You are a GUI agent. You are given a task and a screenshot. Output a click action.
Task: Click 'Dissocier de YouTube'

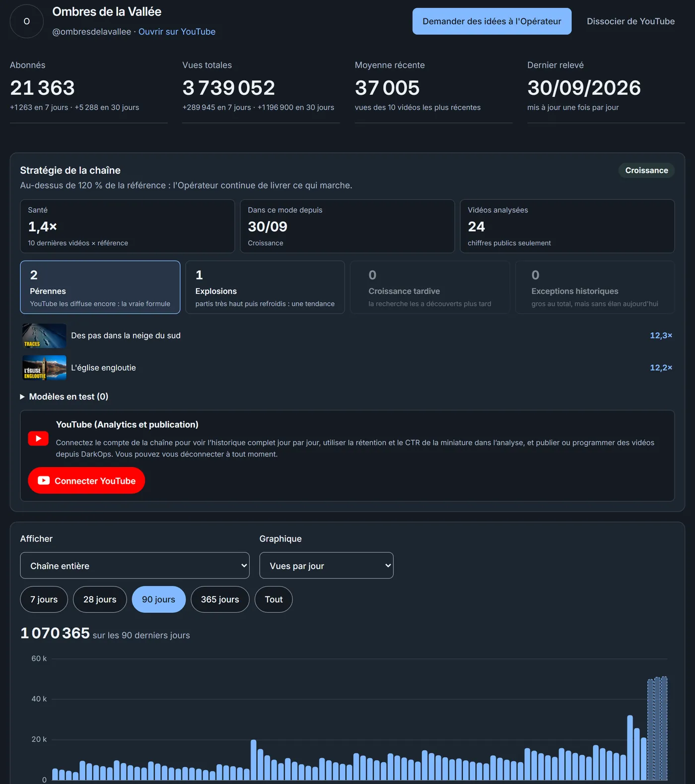pos(630,21)
